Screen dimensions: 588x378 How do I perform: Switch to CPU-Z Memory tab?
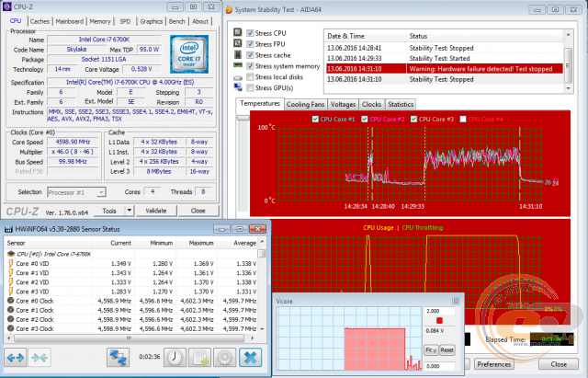pos(100,21)
